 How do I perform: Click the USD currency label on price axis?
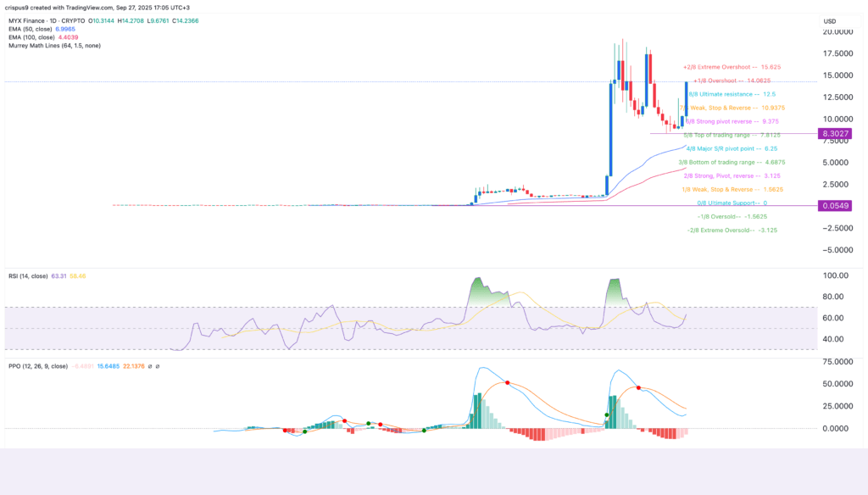point(830,20)
